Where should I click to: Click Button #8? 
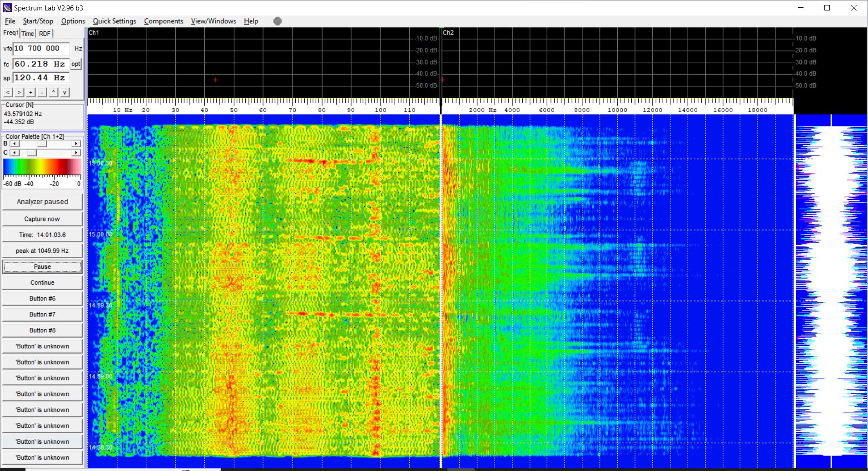tap(42, 330)
